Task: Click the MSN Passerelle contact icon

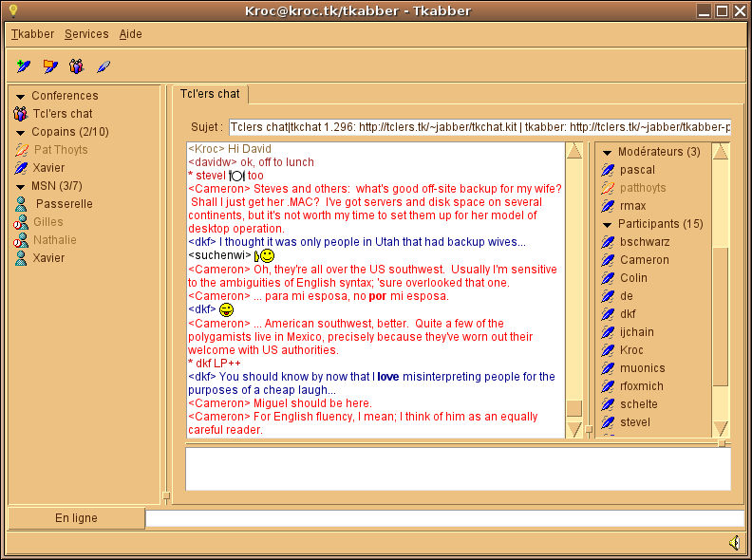Action: click(x=21, y=204)
